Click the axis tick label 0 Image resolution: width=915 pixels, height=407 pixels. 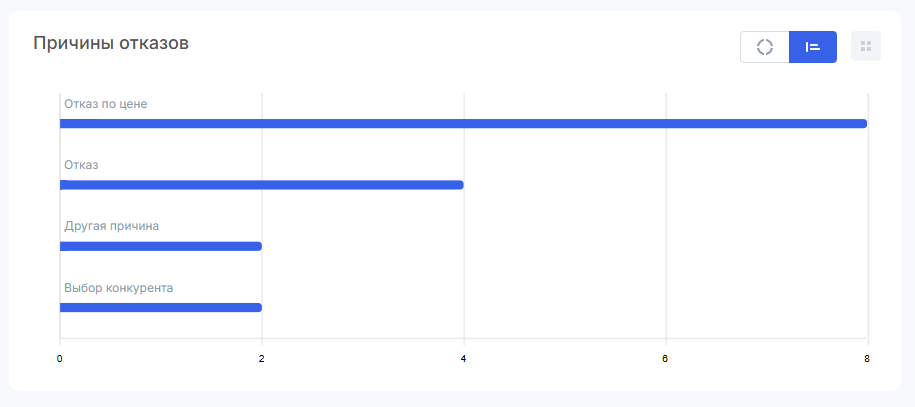point(60,359)
